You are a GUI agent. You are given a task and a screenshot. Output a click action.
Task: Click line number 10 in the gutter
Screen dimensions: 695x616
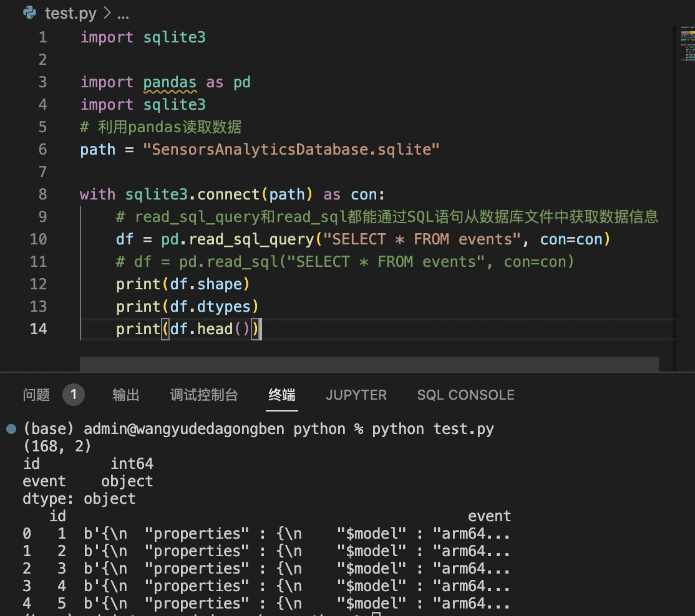point(39,239)
